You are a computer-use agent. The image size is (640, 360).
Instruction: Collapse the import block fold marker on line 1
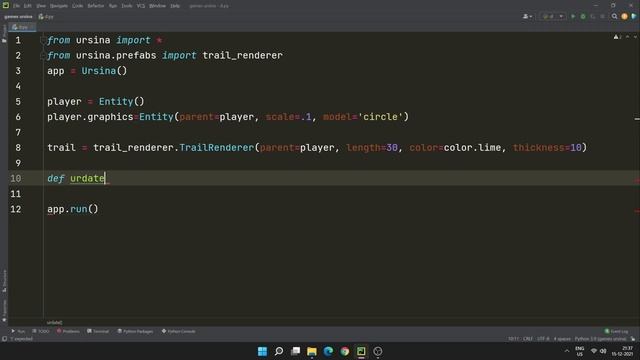[43, 40]
